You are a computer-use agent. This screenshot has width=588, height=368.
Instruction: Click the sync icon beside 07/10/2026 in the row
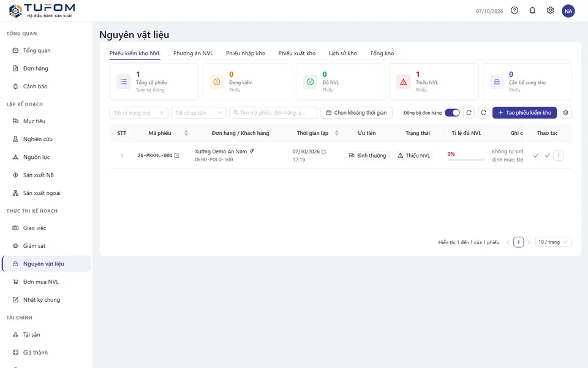pos(323,151)
